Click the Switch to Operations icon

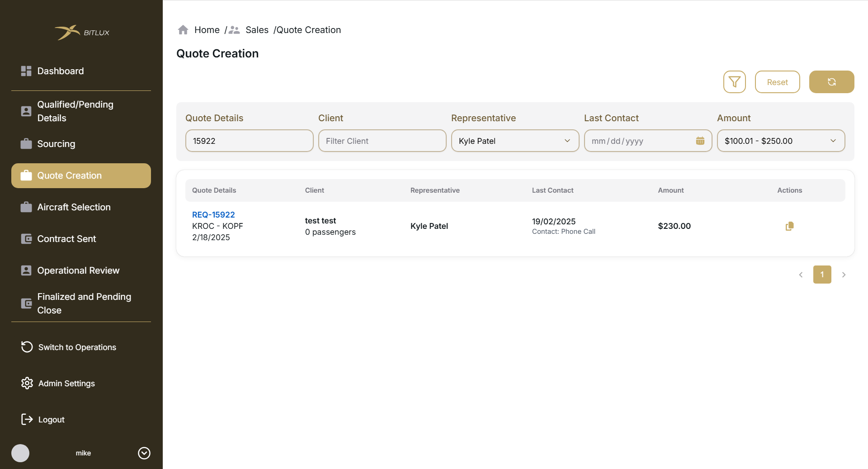click(x=27, y=347)
